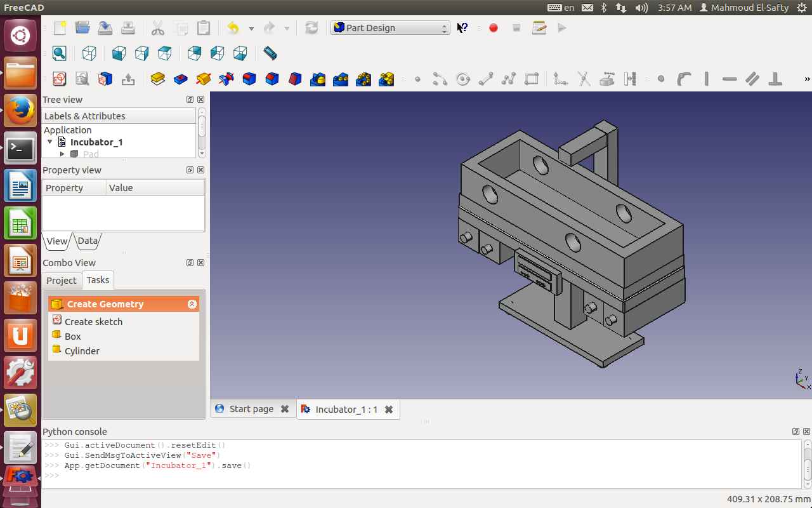Select the Measure distance ruler icon
The image size is (812, 508).
[270, 53]
